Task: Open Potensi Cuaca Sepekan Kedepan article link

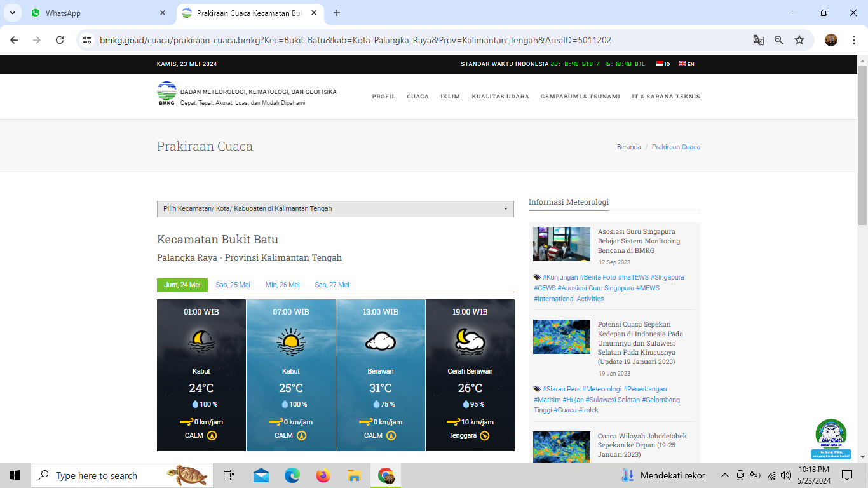Action: [641, 343]
